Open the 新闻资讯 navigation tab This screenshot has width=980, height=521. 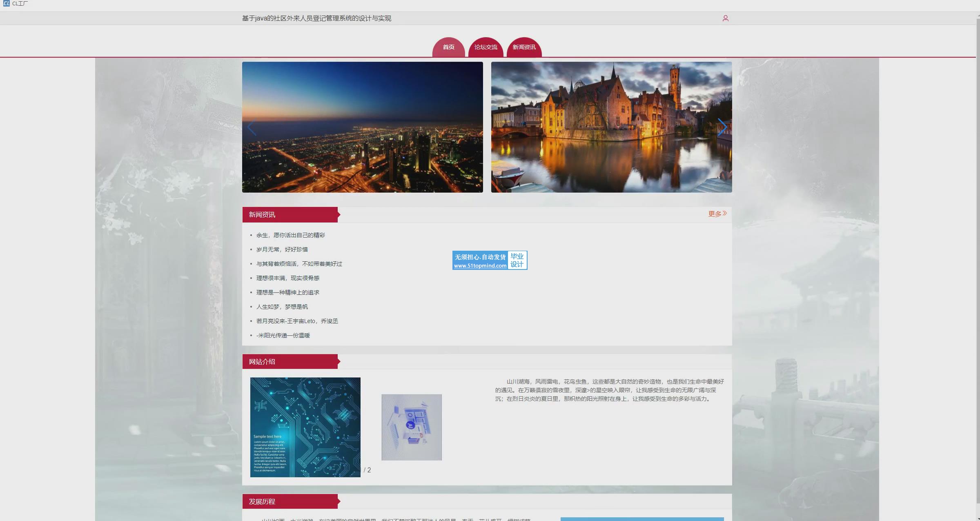pyautogui.click(x=524, y=47)
